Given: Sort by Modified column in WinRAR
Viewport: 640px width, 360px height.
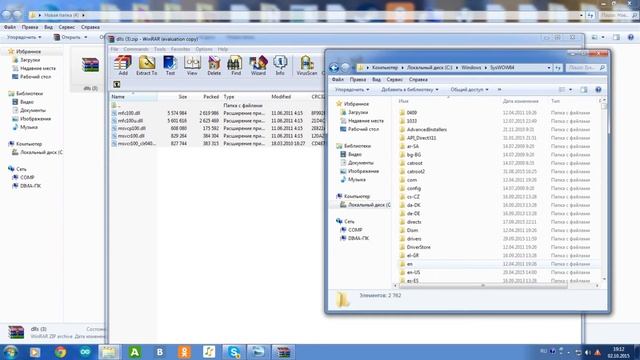Looking at the screenshot, I should (289, 97).
